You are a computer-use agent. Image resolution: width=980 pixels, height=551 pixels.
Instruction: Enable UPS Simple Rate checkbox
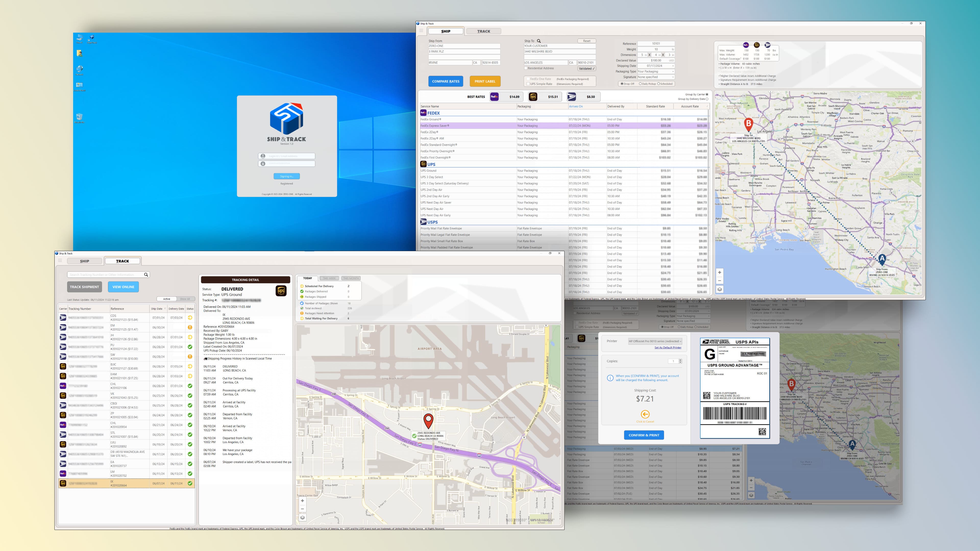point(528,84)
